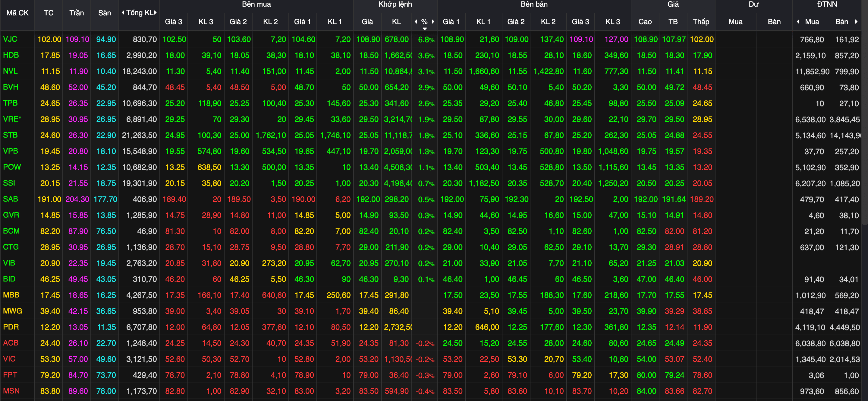Open GVR stock ticker
Viewport: 868px width, 401px height.
[x=11, y=215]
